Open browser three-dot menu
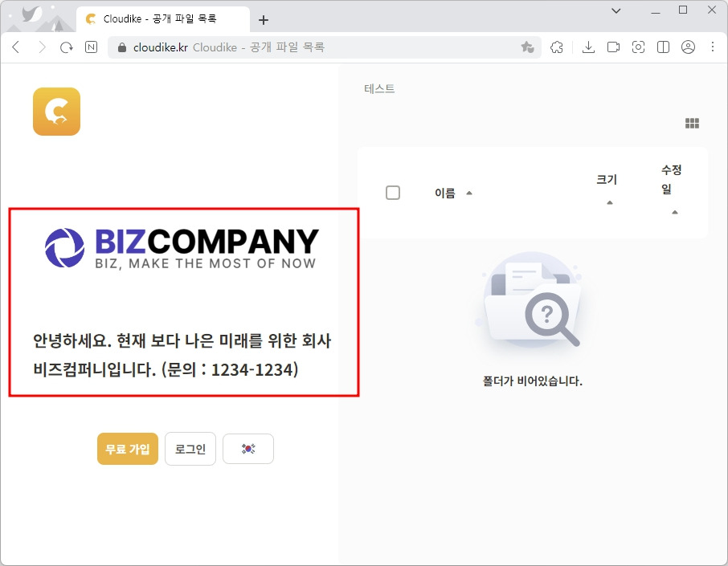This screenshot has height=566, width=728. 713,47
